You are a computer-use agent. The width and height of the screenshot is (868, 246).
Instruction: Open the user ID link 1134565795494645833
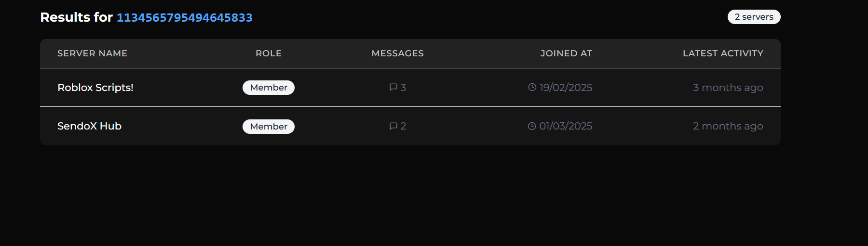pos(184,17)
